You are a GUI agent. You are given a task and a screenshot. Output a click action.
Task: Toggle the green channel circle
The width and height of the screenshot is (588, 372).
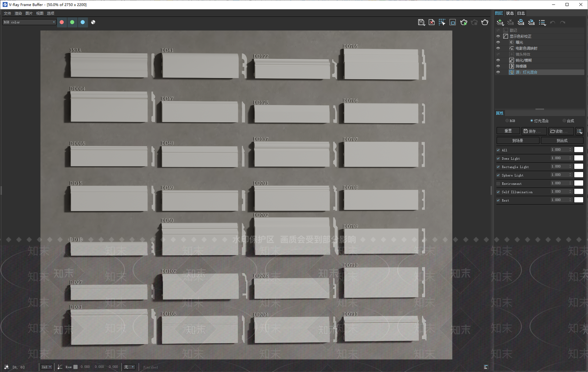[x=72, y=22]
